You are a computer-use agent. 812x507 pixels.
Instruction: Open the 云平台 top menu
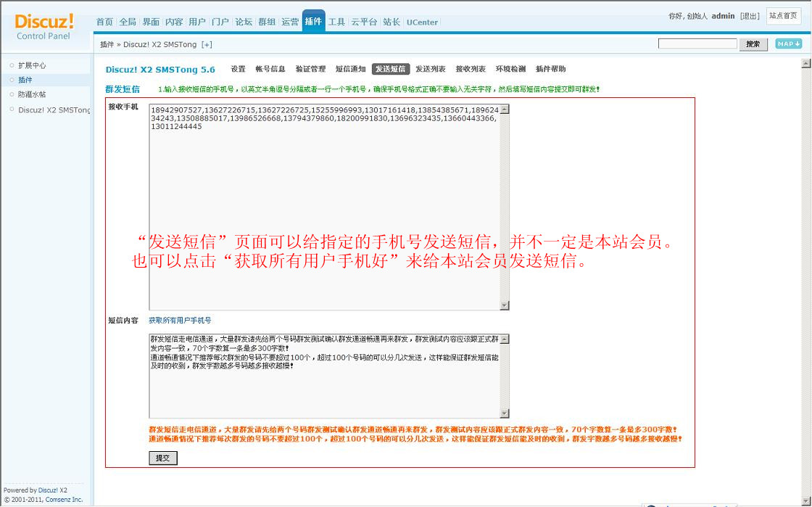tap(364, 22)
